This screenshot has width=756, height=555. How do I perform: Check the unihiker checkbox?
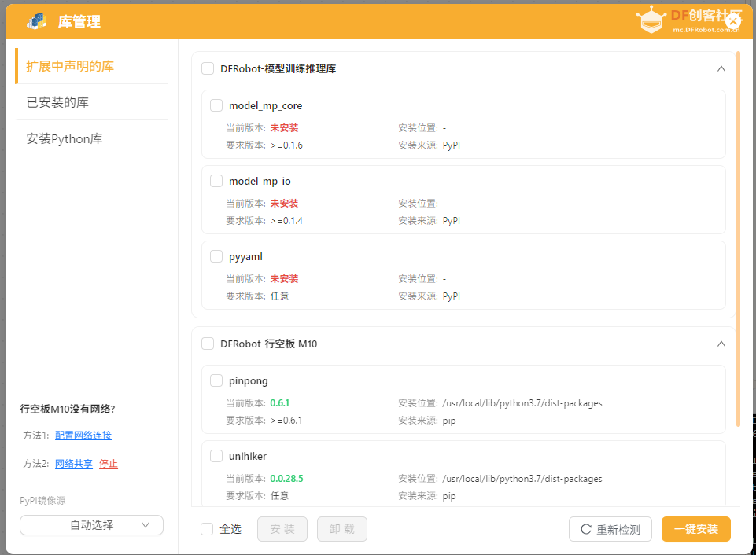tap(216, 456)
